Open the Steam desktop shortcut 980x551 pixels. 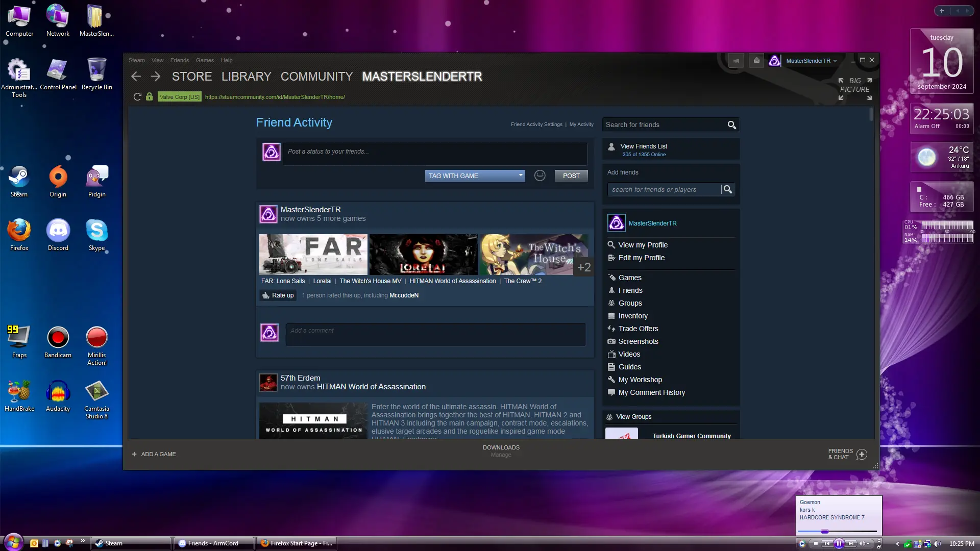19,182
